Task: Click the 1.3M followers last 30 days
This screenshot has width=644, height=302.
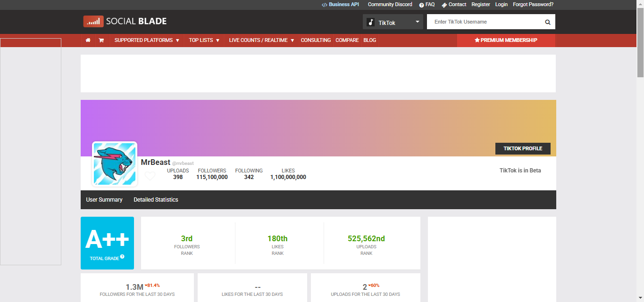Action: (134, 287)
